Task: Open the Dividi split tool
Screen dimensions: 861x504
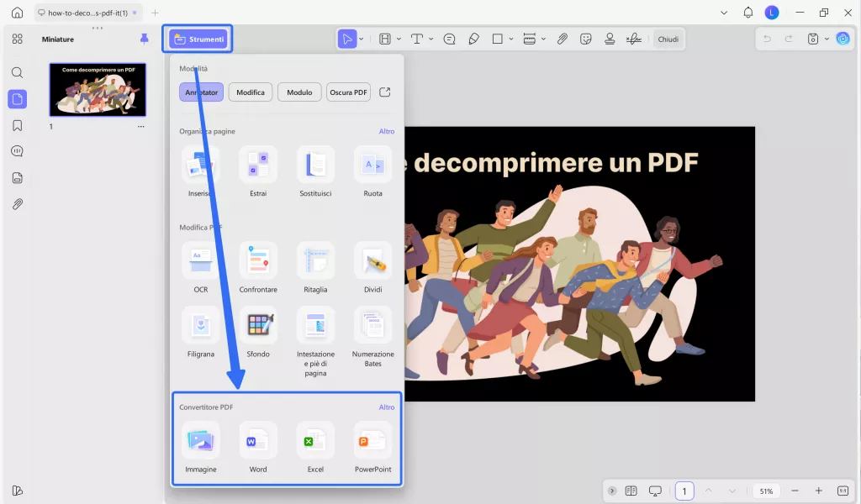Action: (x=372, y=268)
